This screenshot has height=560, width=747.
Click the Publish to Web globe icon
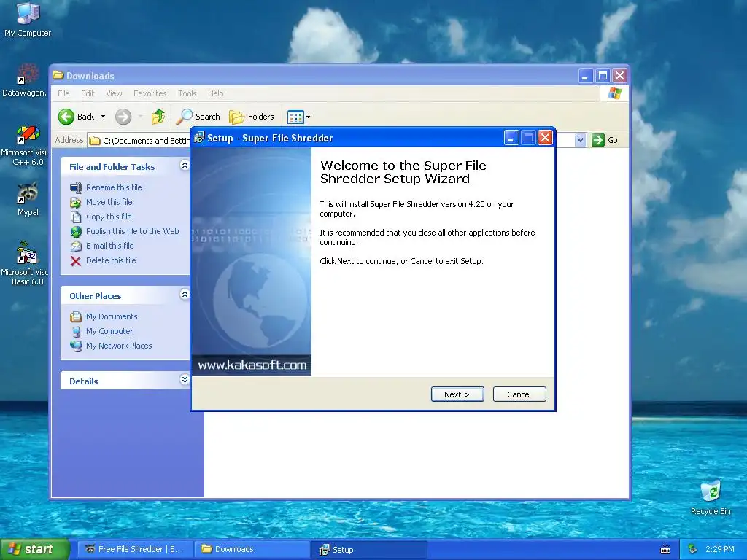click(76, 231)
